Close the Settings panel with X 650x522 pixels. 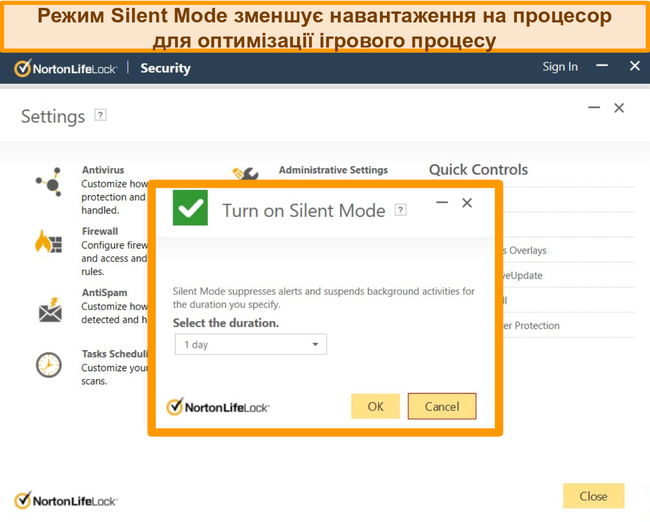pyautogui.click(x=619, y=108)
